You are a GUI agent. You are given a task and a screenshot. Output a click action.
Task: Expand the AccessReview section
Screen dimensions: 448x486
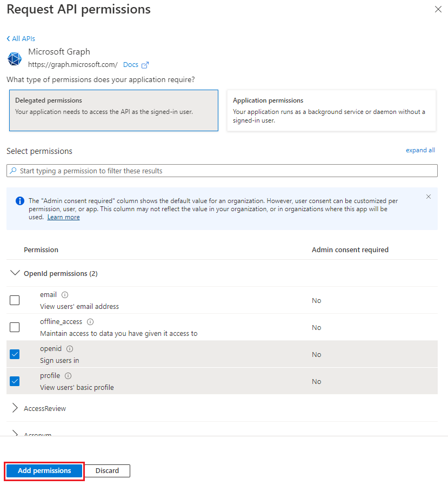(15, 408)
